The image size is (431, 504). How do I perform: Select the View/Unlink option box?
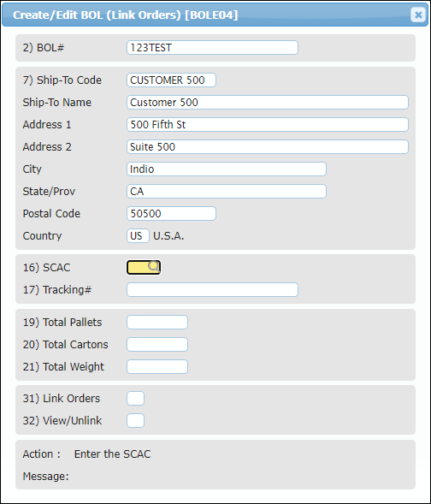click(x=135, y=420)
